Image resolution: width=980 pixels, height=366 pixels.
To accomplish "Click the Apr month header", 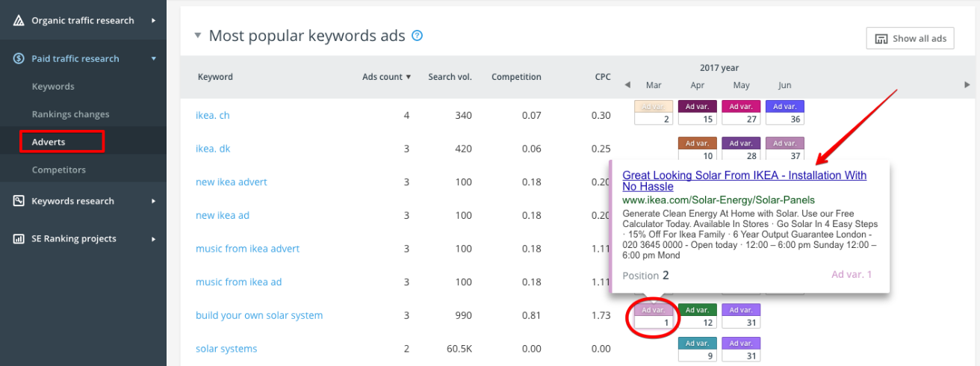I will click(x=698, y=85).
